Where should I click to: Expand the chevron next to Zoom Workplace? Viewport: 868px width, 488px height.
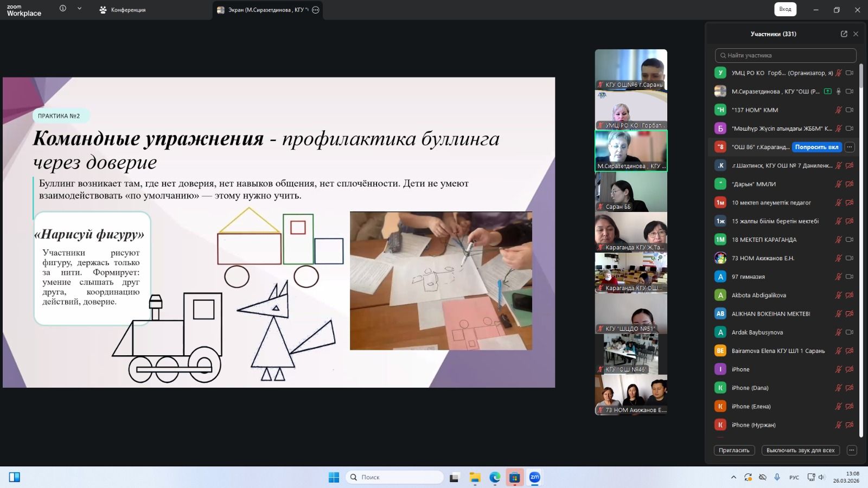79,9
